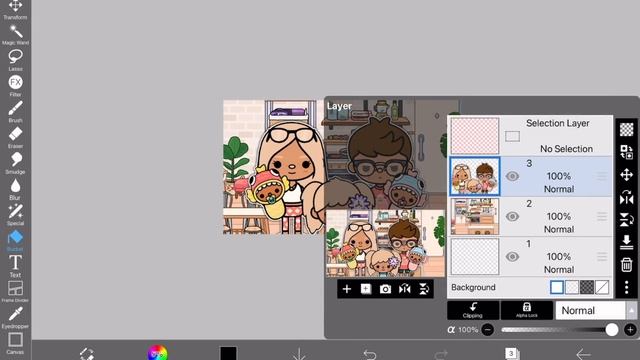Click the rotate selection icon in bottom bar

87,353
